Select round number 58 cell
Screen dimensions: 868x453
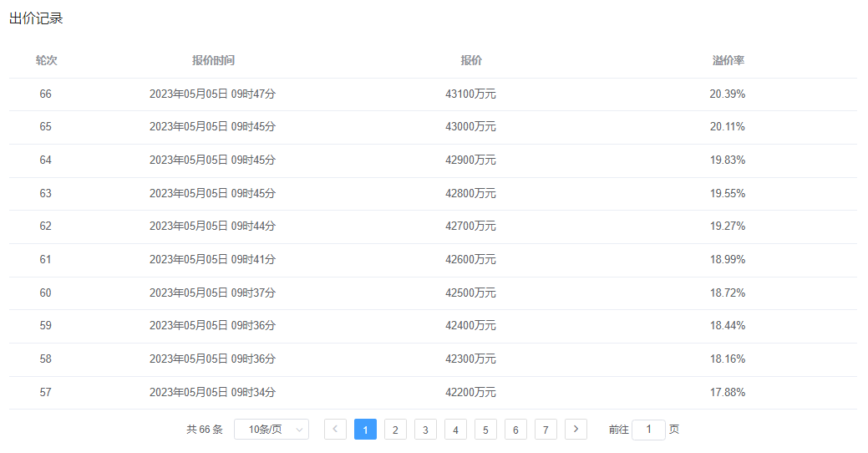45,359
